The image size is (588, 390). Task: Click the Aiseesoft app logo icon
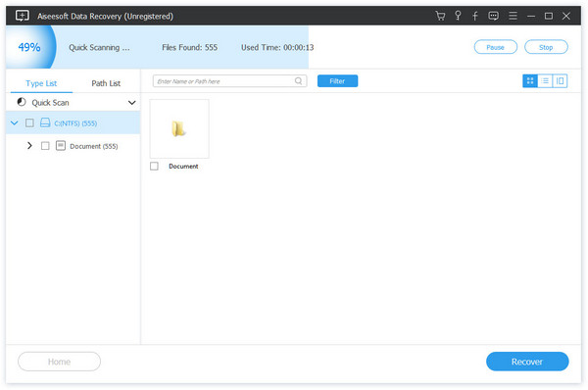tap(23, 16)
